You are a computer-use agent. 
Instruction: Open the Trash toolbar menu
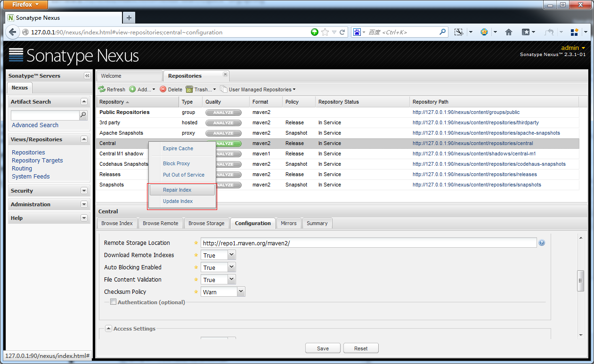coord(201,89)
